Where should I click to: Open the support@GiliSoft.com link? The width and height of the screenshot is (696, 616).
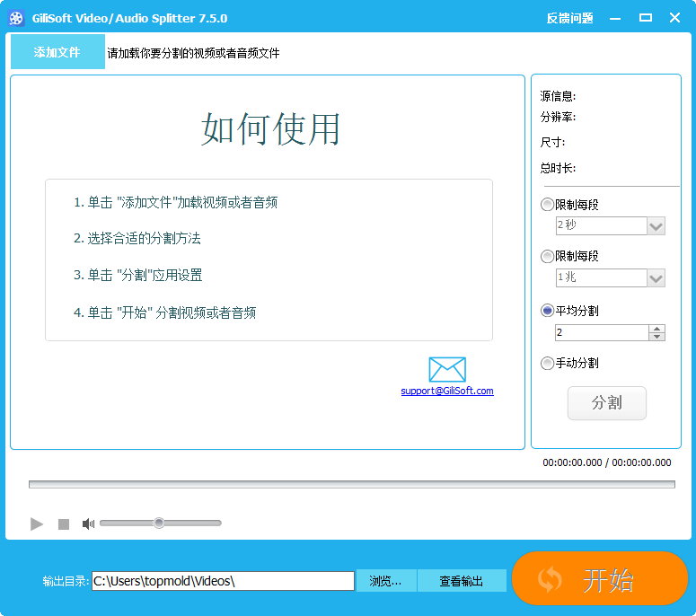447,391
